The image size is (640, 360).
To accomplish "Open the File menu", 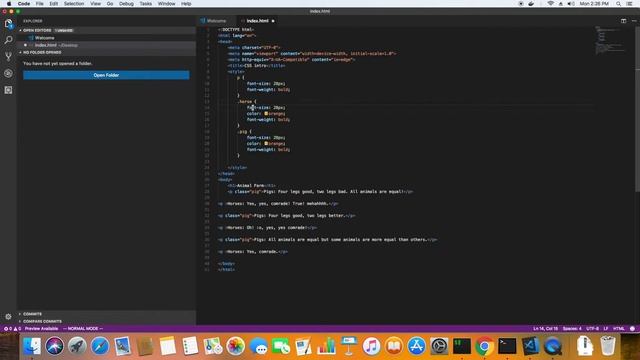I will pos(40,4).
